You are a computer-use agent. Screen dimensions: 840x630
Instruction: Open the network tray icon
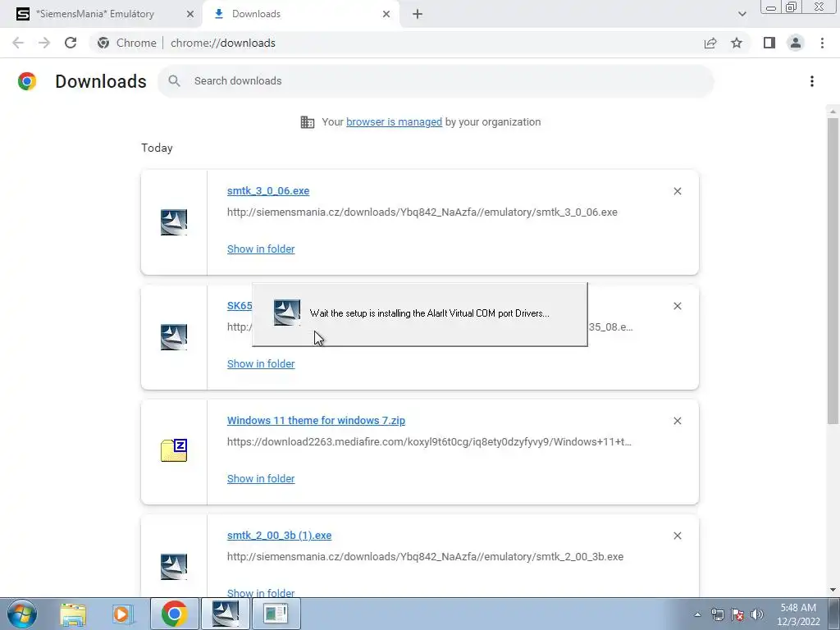pyautogui.click(x=718, y=614)
